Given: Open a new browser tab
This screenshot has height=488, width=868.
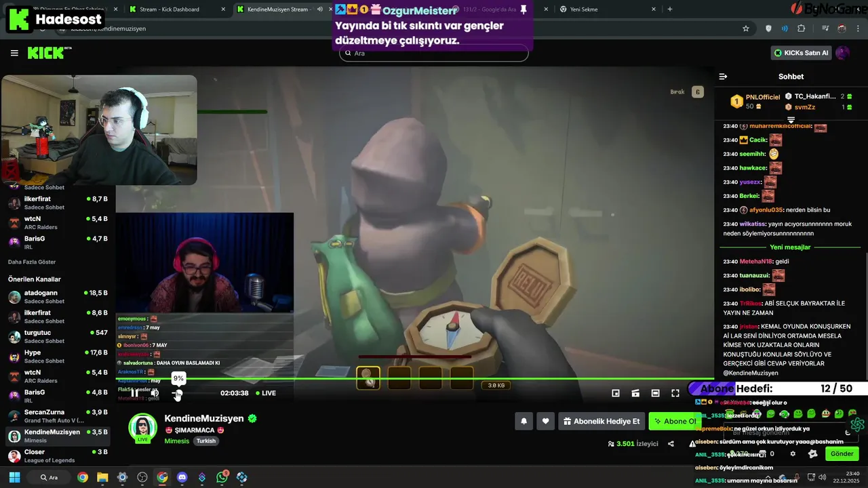Looking at the screenshot, I should 670,9.
